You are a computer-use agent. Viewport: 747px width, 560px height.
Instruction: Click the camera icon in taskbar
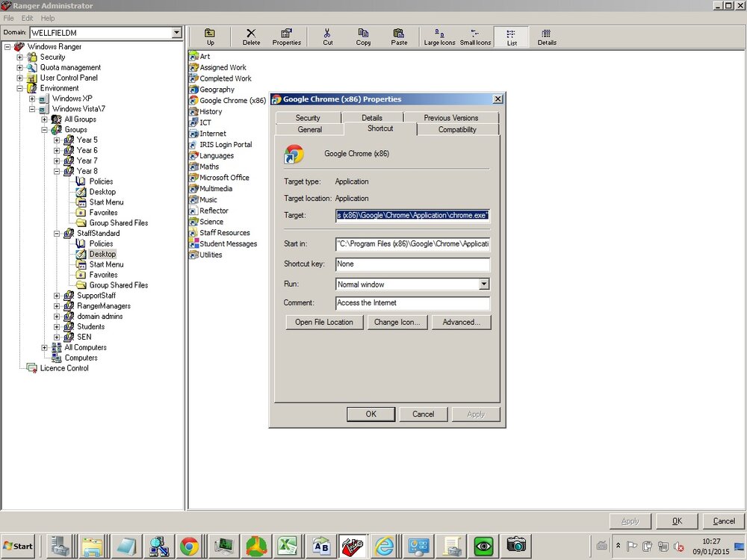coord(516,547)
